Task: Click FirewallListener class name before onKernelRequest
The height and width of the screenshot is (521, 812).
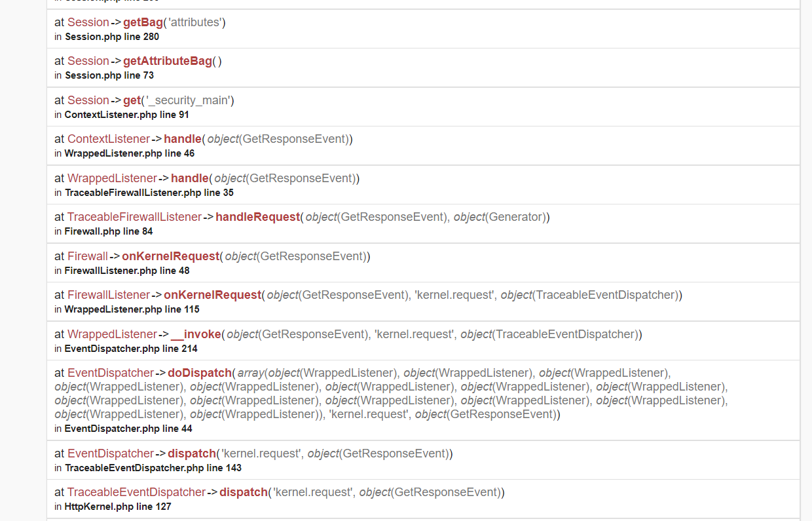Action: click(109, 295)
